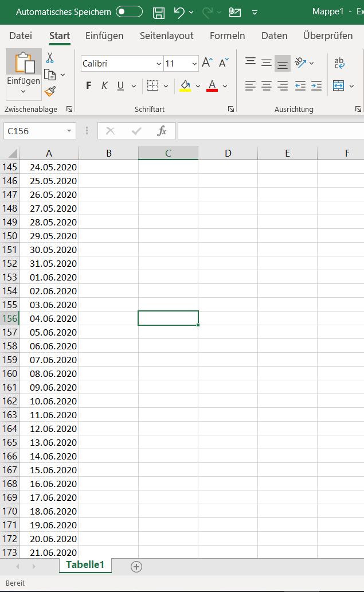364x592 pixels.
Task: Click the Einfügen paste clipboard icon
Action: click(x=25, y=63)
